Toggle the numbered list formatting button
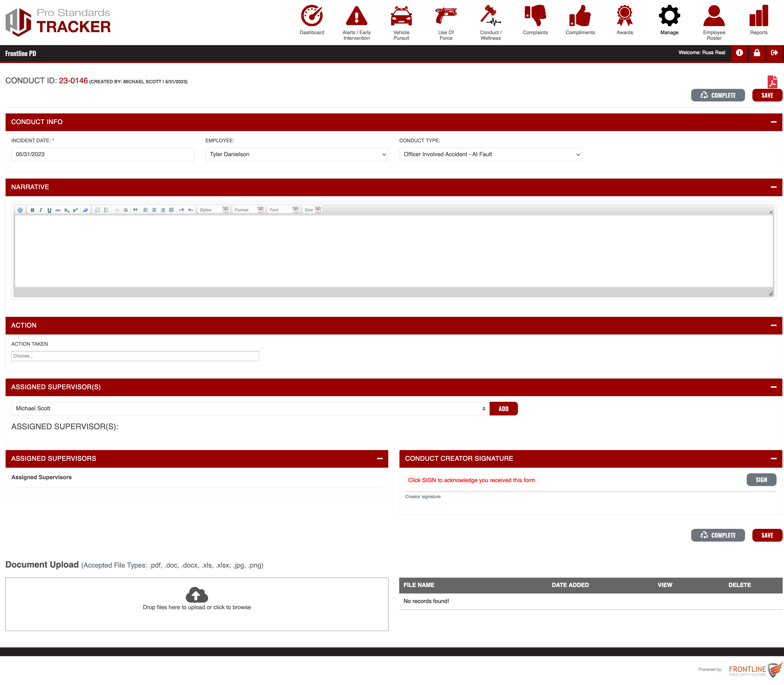This screenshot has width=784, height=685. coord(98,210)
